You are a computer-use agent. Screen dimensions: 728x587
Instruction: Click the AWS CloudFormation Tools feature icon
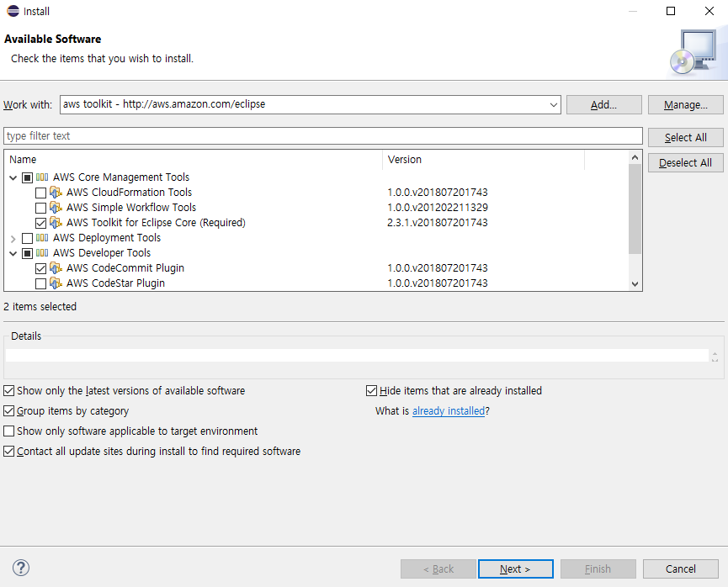(56, 192)
